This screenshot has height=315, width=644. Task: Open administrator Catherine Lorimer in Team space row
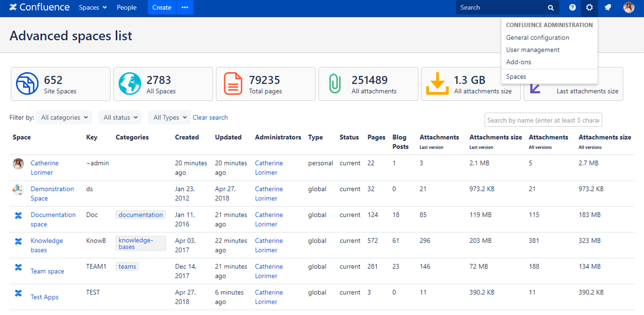click(x=269, y=271)
